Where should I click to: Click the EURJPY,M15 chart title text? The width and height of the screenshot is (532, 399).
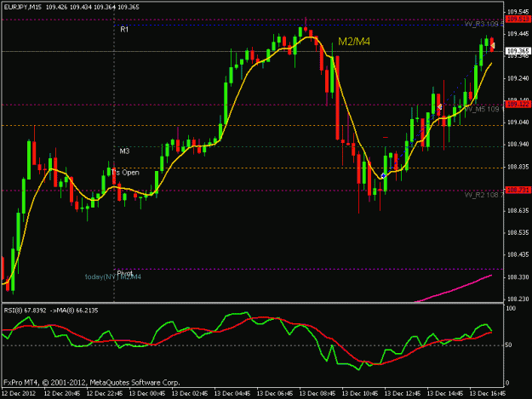[23, 7]
